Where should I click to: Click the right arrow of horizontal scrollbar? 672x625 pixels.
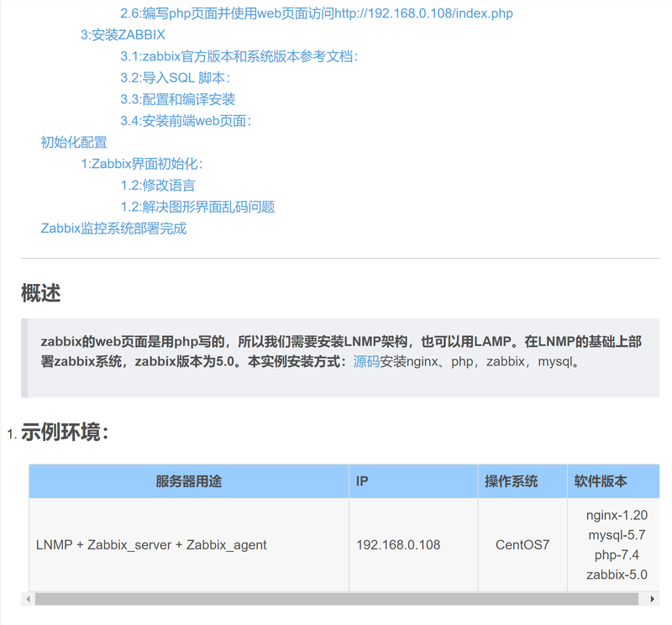pyautogui.click(x=653, y=599)
